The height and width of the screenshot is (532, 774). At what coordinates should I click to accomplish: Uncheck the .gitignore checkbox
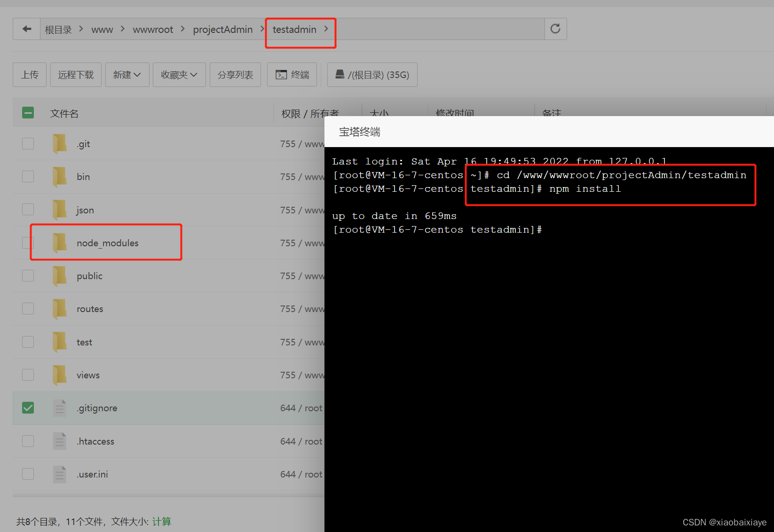click(28, 407)
